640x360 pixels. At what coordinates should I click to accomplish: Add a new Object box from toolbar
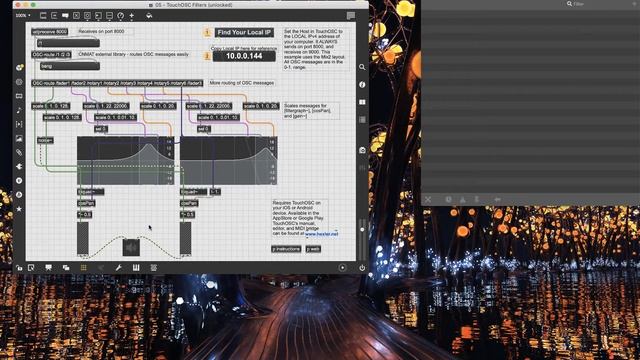43,16
